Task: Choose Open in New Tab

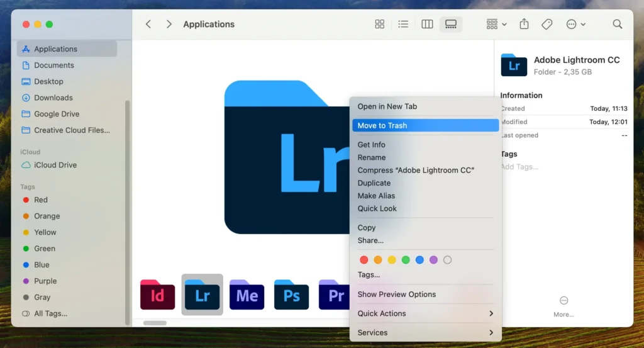Action: coord(425,106)
